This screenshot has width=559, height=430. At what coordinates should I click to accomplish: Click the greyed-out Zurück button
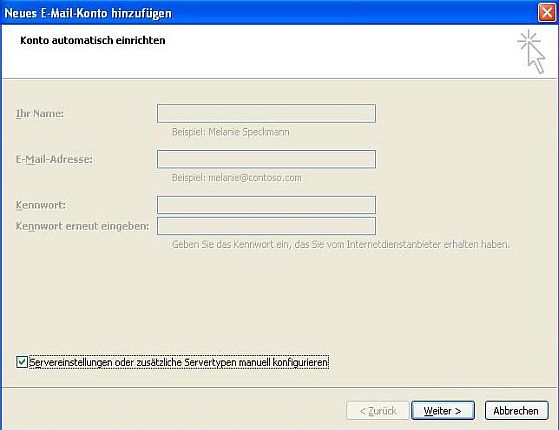point(378,411)
